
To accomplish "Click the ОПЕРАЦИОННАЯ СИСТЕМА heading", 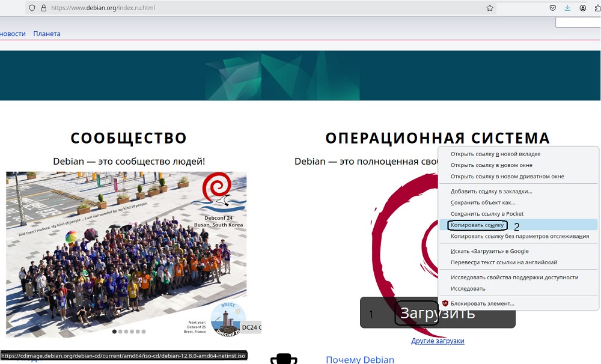I will 438,138.
